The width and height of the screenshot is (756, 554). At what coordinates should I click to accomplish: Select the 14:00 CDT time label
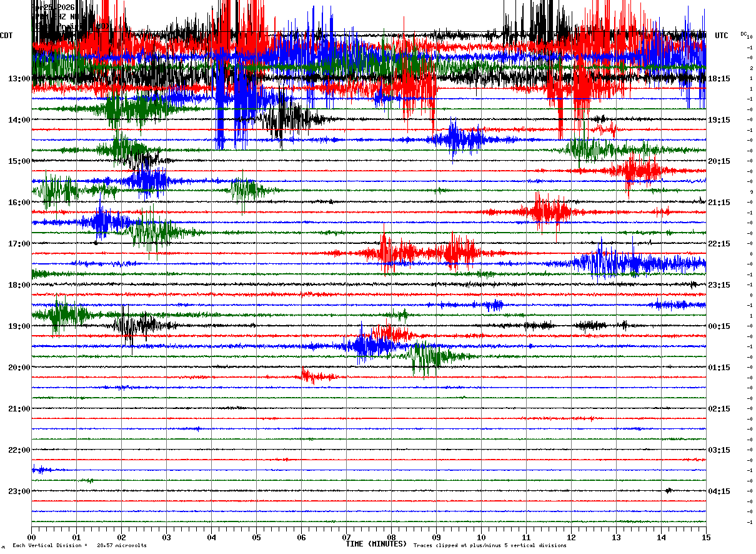coord(19,120)
